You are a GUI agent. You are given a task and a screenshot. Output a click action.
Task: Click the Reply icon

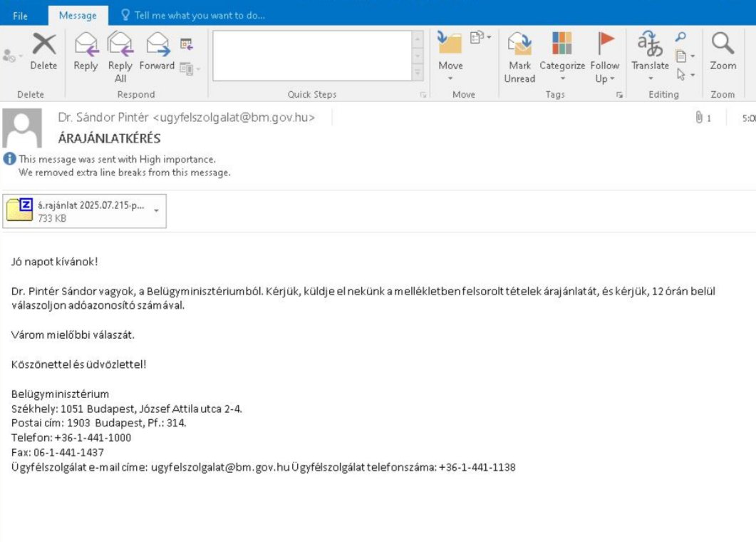(86, 51)
